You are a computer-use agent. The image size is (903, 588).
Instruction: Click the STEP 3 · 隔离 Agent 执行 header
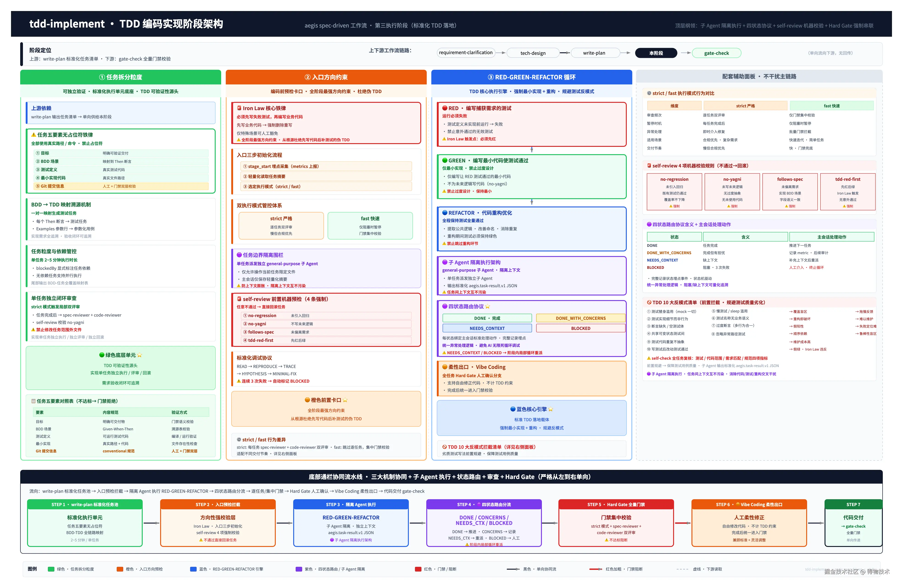pos(351,504)
